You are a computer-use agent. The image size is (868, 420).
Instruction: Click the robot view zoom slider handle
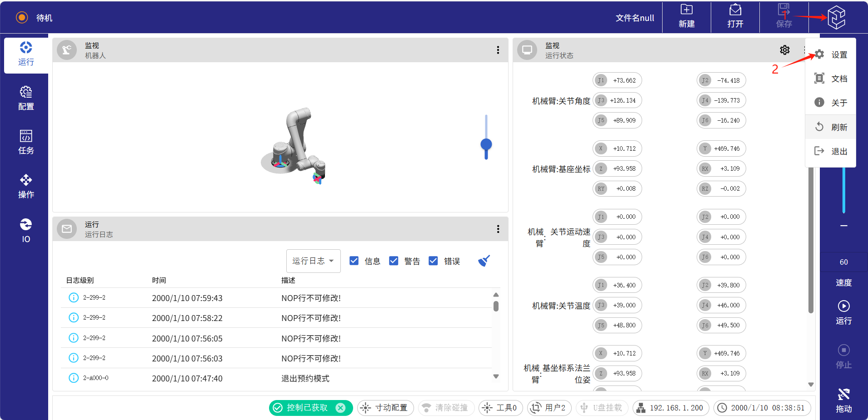(x=486, y=144)
